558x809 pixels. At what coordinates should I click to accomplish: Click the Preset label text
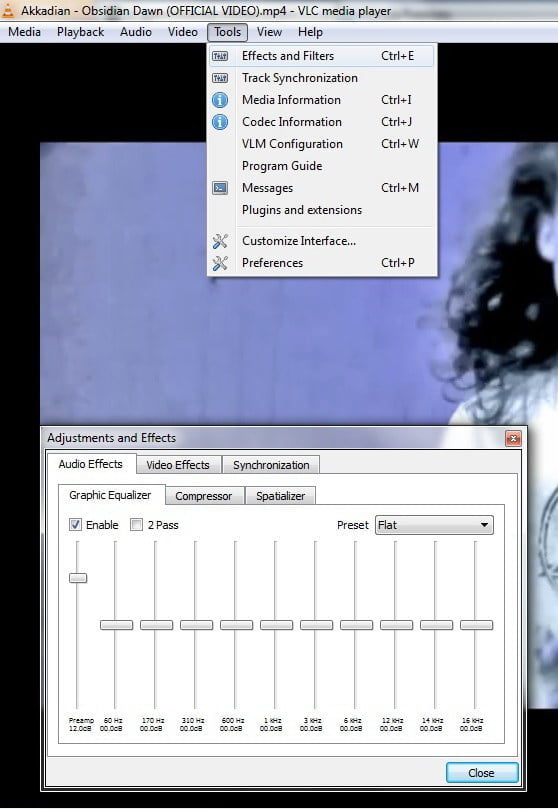tap(353, 525)
